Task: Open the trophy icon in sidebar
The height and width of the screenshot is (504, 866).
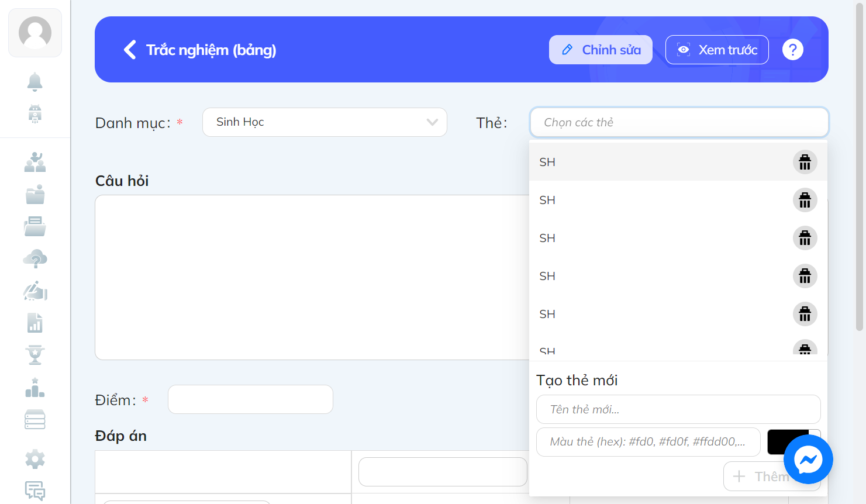Action: click(x=35, y=355)
